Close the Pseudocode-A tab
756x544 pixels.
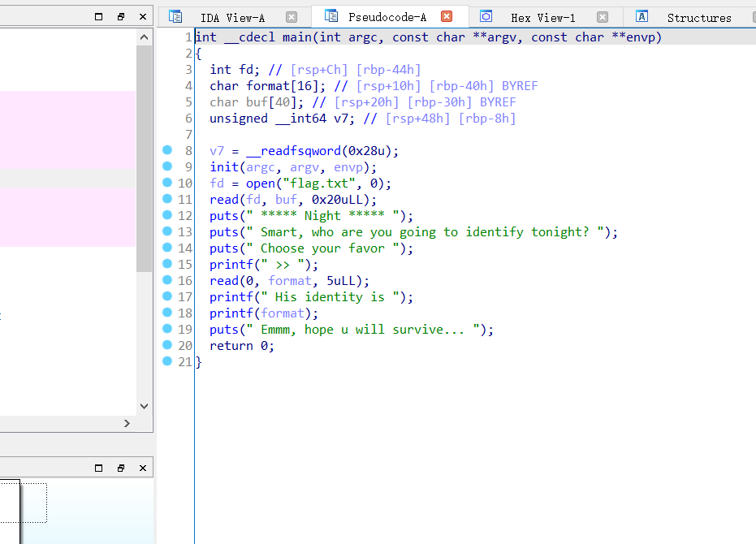click(x=447, y=16)
